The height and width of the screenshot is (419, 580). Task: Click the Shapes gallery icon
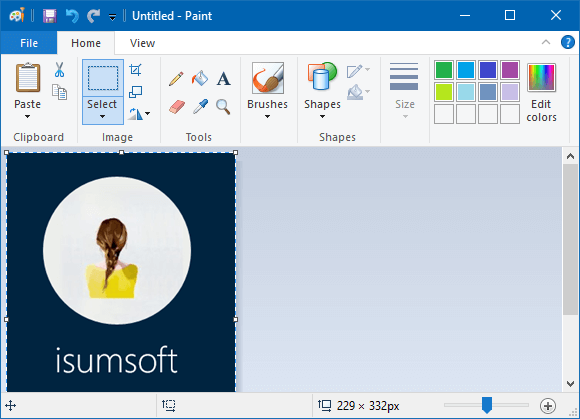pyautogui.click(x=322, y=77)
